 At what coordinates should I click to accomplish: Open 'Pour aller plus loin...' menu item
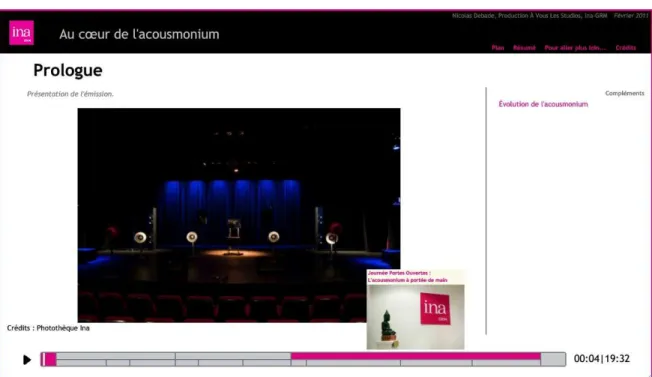pos(575,48)
